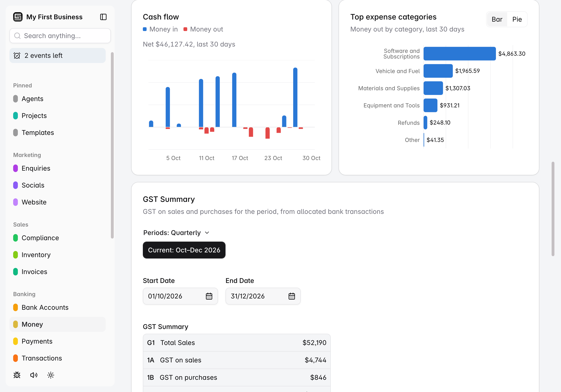Toggle sound with the speaker icon

pyautogui.click(x=34, y=375)
